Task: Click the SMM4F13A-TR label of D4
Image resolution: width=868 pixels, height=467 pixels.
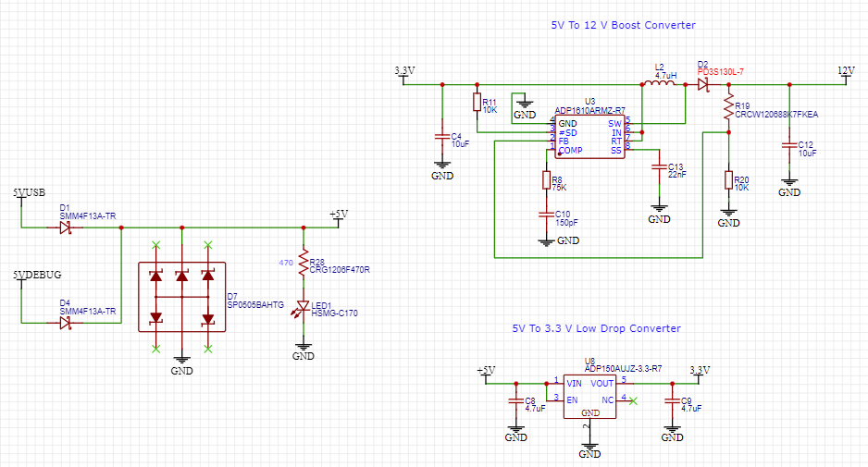Action: pos(88,312)
